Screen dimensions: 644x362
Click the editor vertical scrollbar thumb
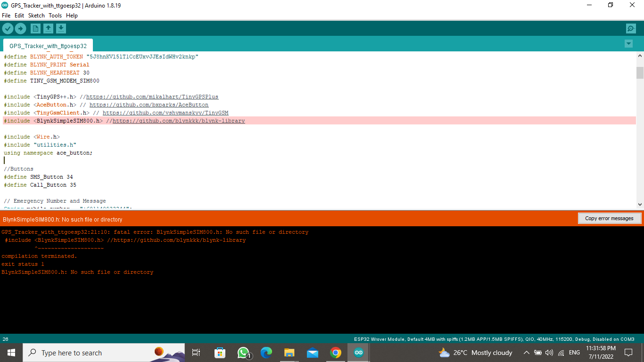click(x=640, y=73)
